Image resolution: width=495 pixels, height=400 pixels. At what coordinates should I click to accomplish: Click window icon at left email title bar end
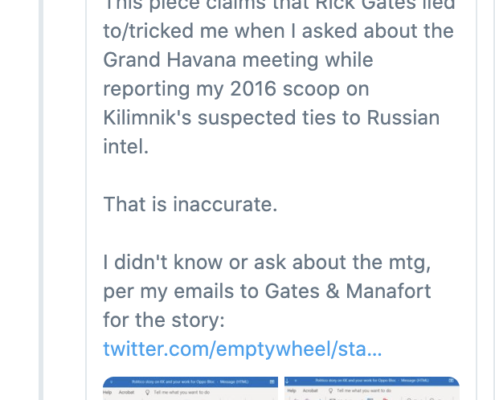click(x=272, y=382)
